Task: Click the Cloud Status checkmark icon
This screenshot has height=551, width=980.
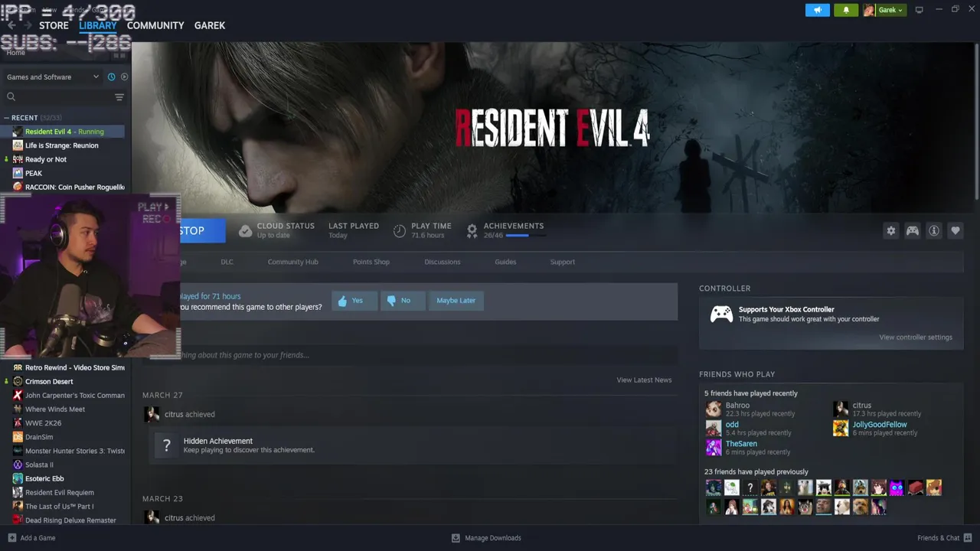Action: [x=245, y=230]
